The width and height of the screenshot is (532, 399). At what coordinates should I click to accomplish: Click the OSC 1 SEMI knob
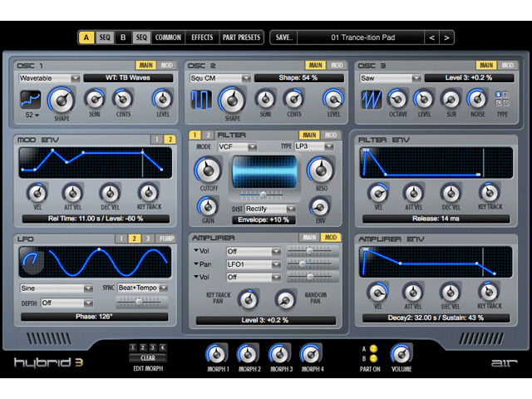tap(94, 100)
